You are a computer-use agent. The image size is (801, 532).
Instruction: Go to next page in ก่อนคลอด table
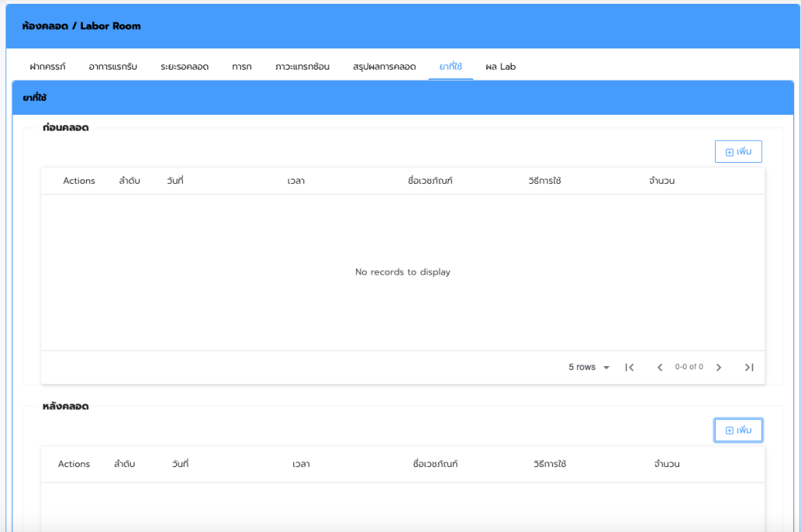coord(719,367)
